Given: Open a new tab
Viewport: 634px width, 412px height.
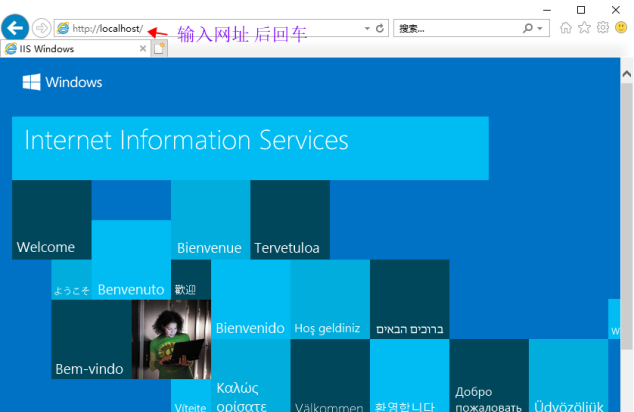Looking at the screenshot, I should 159,49.
